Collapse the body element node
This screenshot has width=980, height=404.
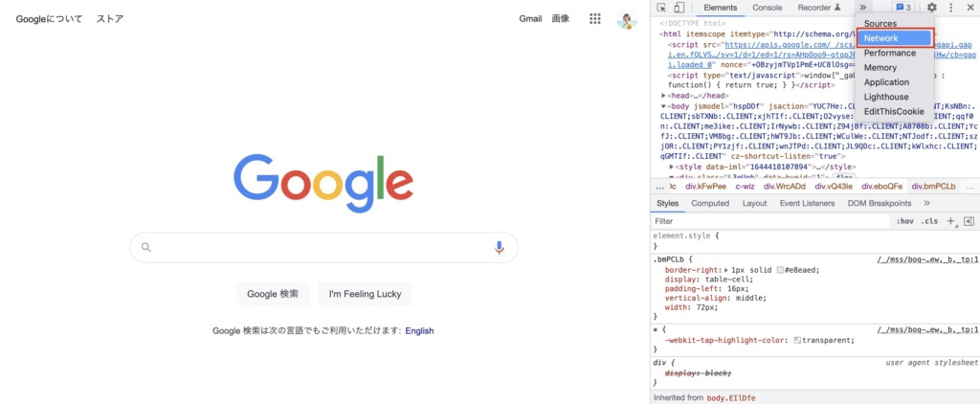pos(664,106)
